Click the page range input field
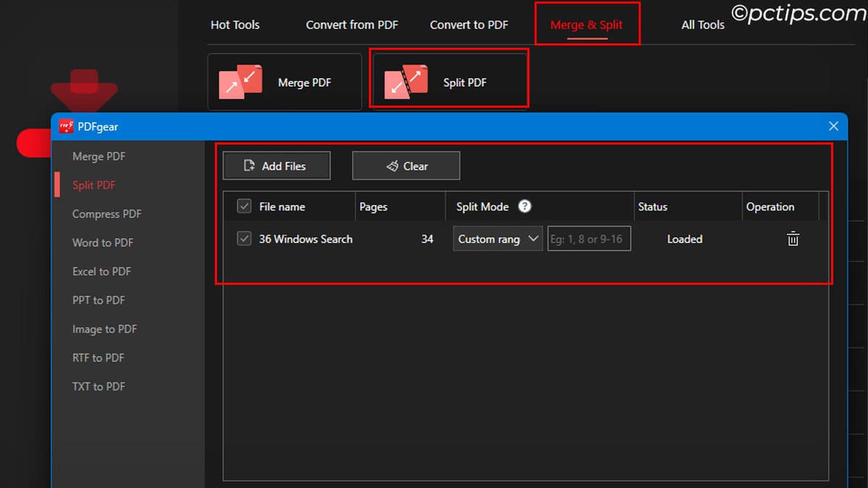The width and height of the screenshot is (868, 488). 589,239
